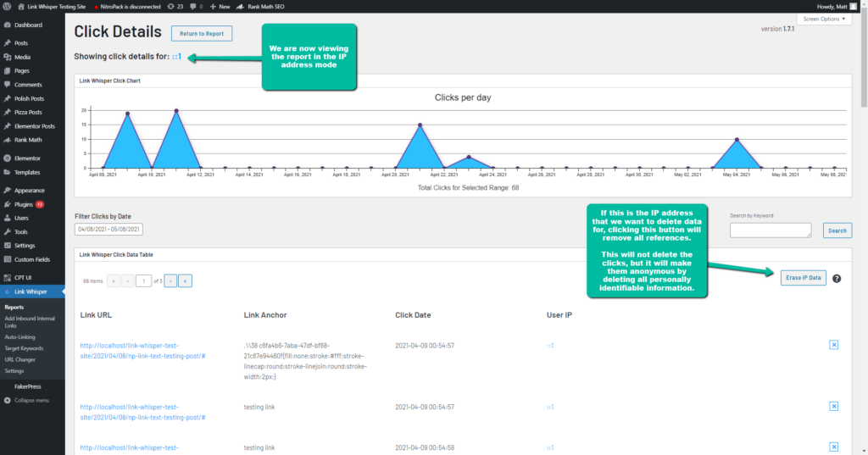This screenshot has width=868, height=455.
Task: Open Pizza Posts in the sidebar
Action: pyautogui.click(x=28, y=112)
